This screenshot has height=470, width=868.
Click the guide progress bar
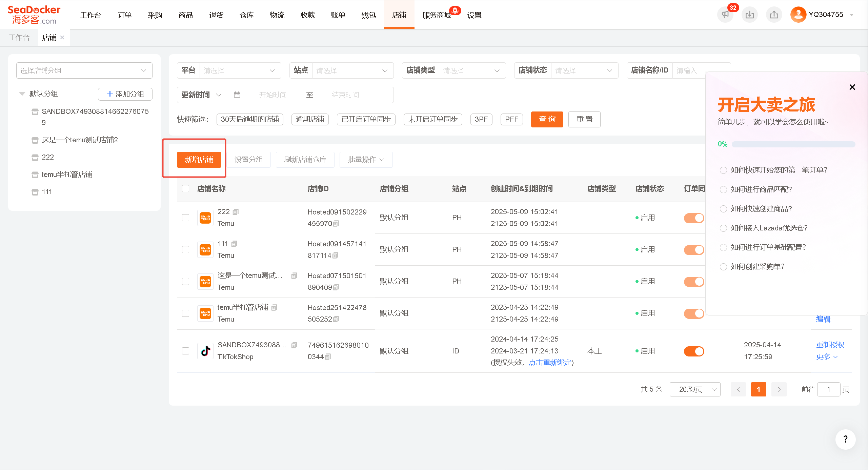(x=793, y=144)
